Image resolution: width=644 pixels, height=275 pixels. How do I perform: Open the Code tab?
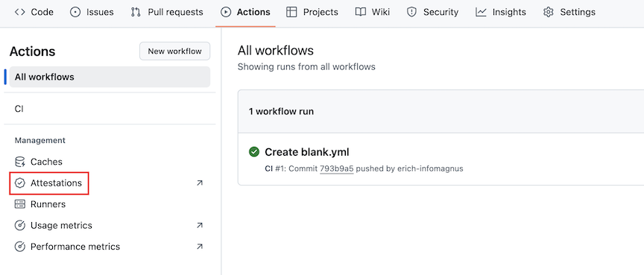pyautogui.click(x=34, y=13)
